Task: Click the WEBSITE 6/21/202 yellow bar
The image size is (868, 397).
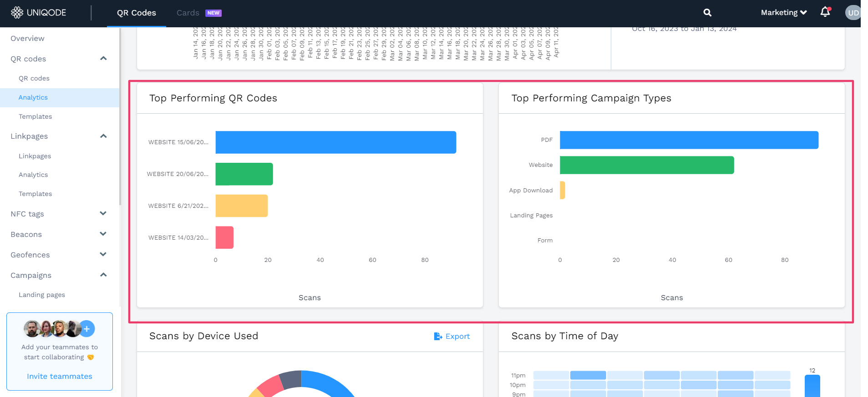Action: (x=242, y=206)
